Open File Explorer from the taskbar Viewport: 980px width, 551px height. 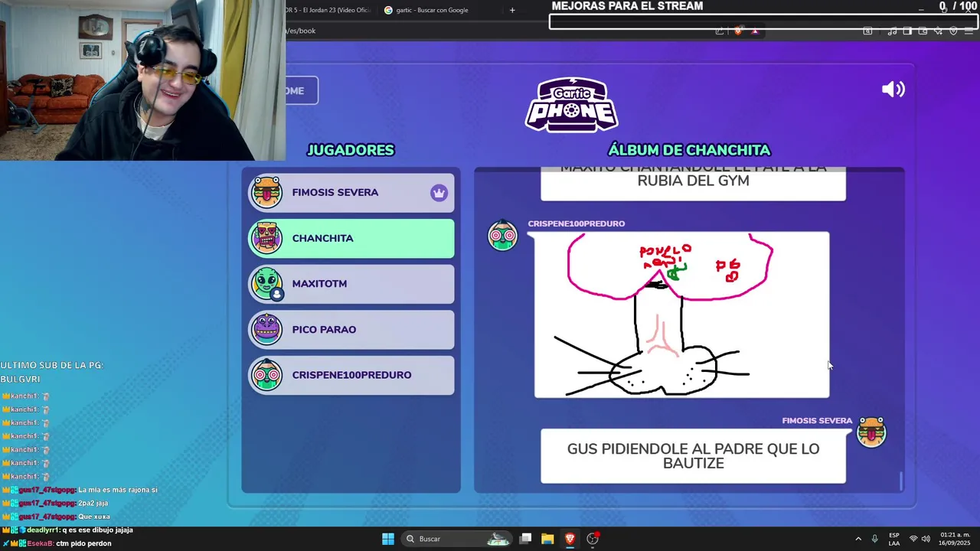(x=547, y=539)
